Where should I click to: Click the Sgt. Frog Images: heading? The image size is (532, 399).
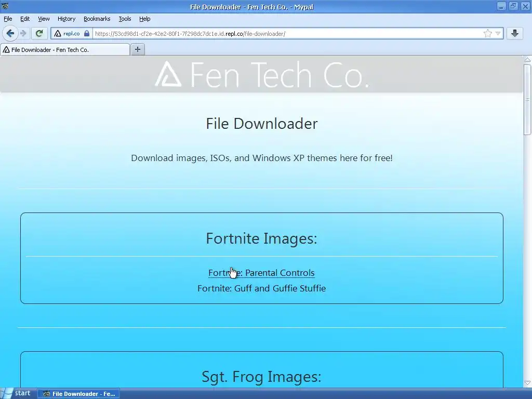point(262,377)
